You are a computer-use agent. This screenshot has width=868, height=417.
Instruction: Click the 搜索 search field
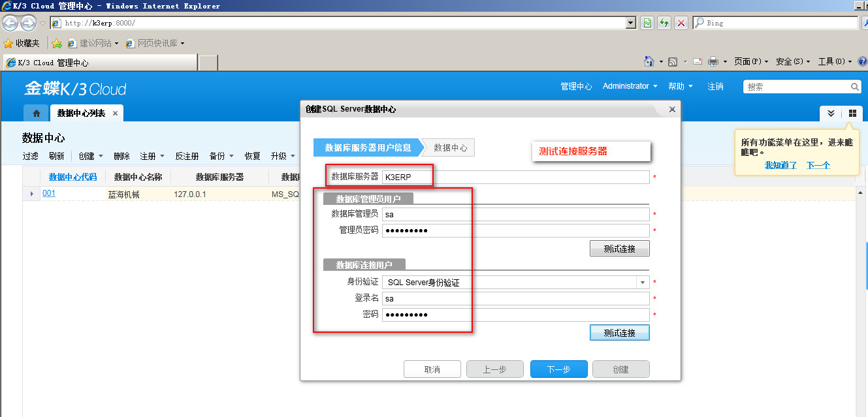click(x=796, y=86)
